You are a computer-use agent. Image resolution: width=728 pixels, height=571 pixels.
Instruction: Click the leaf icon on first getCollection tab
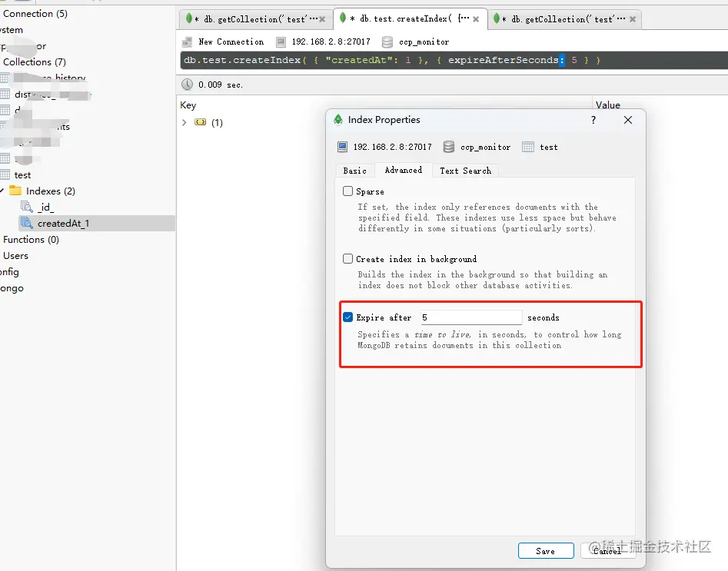coord(189,18)
